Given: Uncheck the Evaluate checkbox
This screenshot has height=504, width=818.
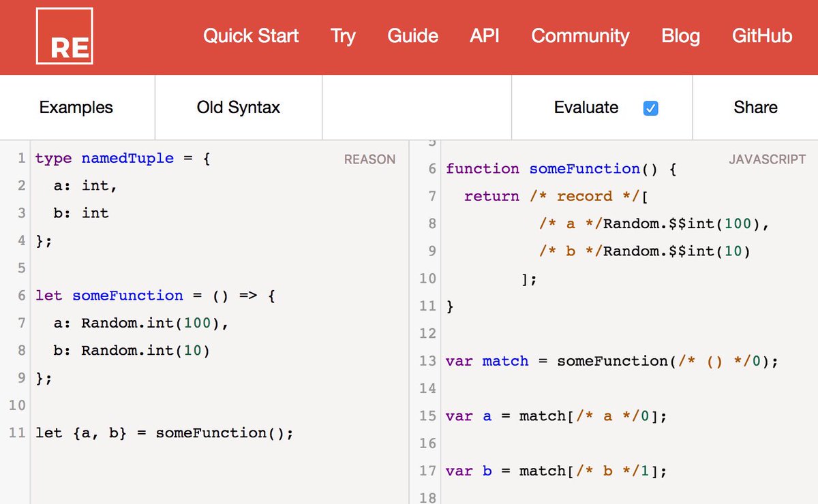Looking at the screenshot, I should pos(651,108).
